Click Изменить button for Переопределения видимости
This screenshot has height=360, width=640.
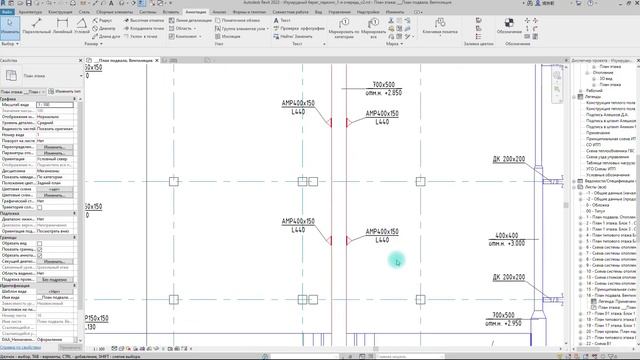pos(55,147)
